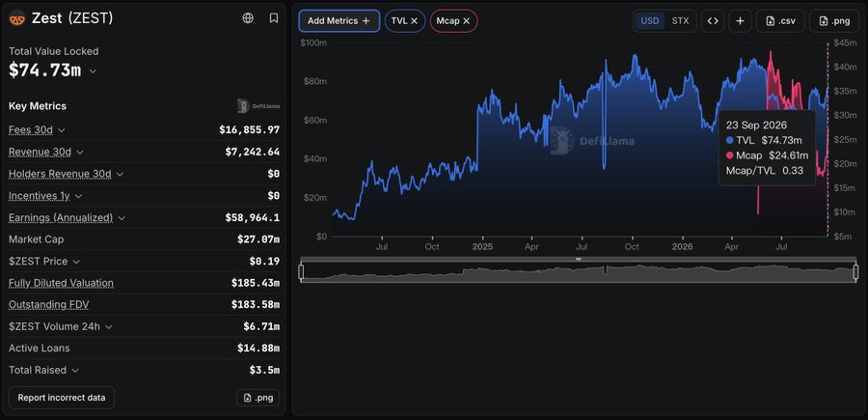
Task: Click Outstanding FDV label
Action: tap(49, 305)
